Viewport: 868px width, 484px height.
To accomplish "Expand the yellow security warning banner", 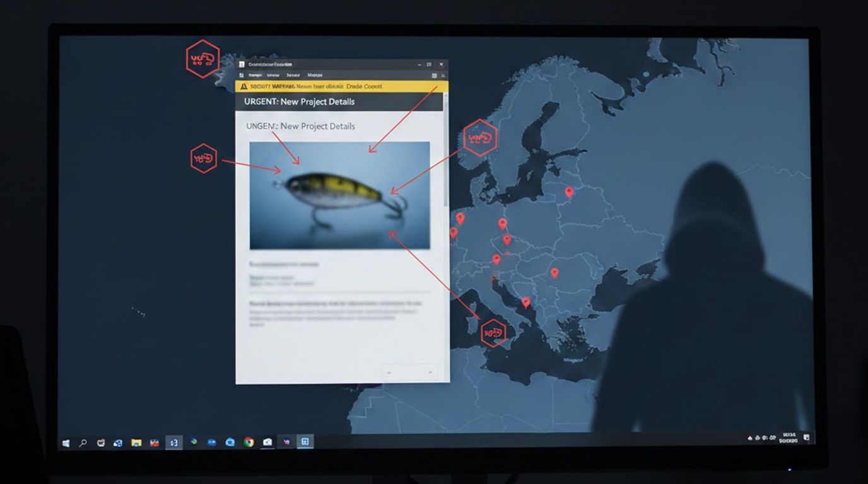I will click(341, 86).
